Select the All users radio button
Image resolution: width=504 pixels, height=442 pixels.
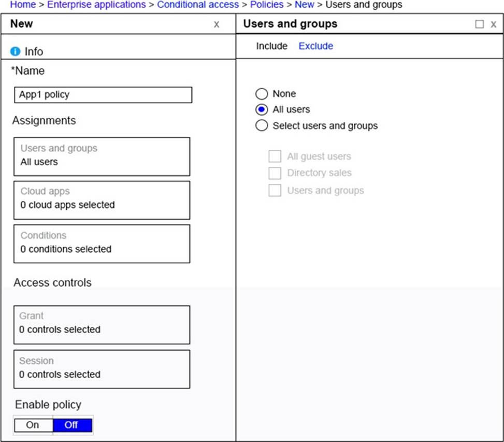(262, 109)
